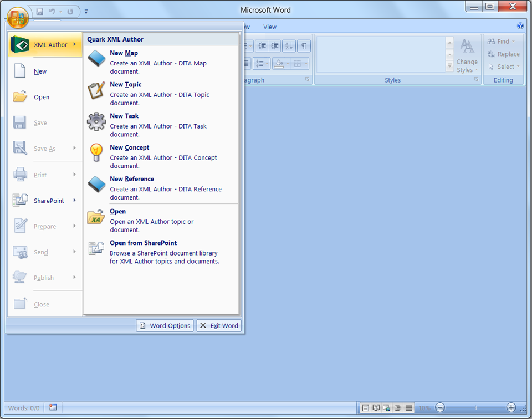
Task: Choose New in the Office menu
Action: click(x=45, y=71)
